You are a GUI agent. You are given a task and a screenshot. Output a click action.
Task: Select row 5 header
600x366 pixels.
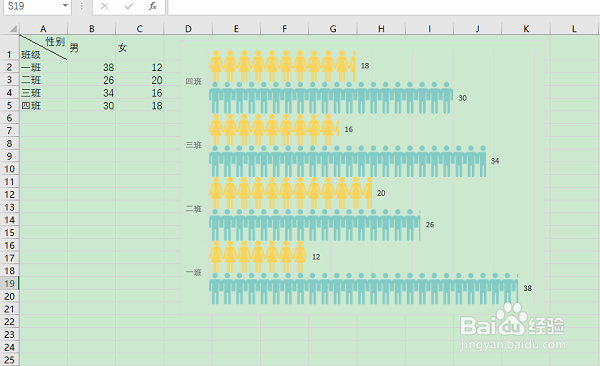pos(9,105)
